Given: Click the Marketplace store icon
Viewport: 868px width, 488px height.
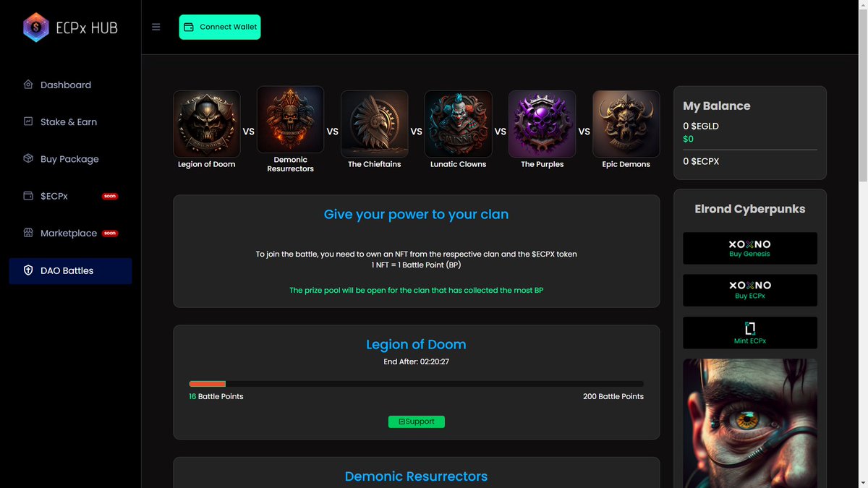Looking at the screenshot, I should (28, 233).
